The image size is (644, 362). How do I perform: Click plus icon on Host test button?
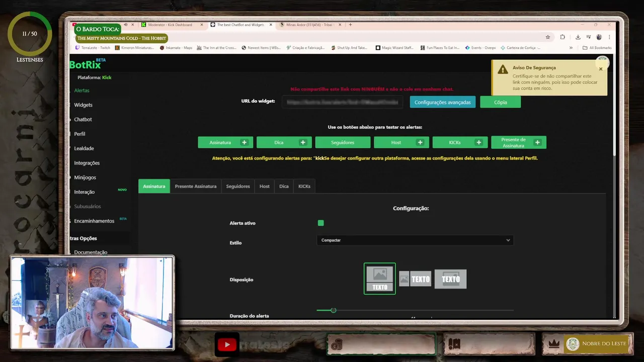pos(420,142)
